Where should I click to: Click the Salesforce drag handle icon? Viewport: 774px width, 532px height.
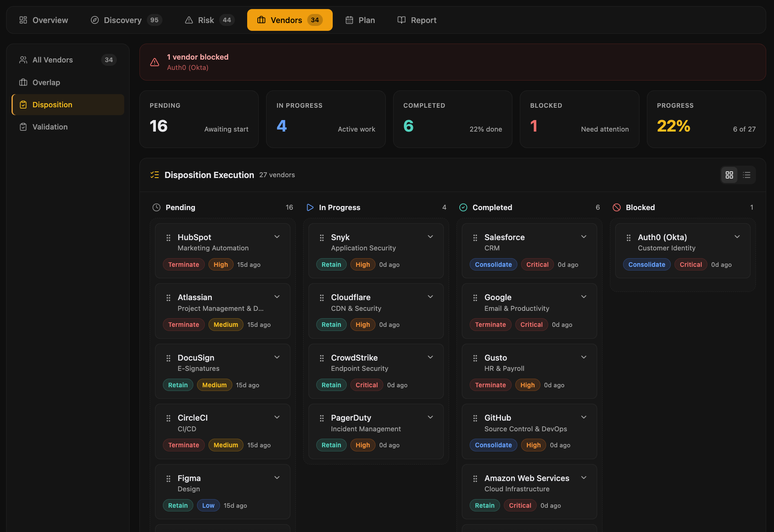(x=475, y=238)
